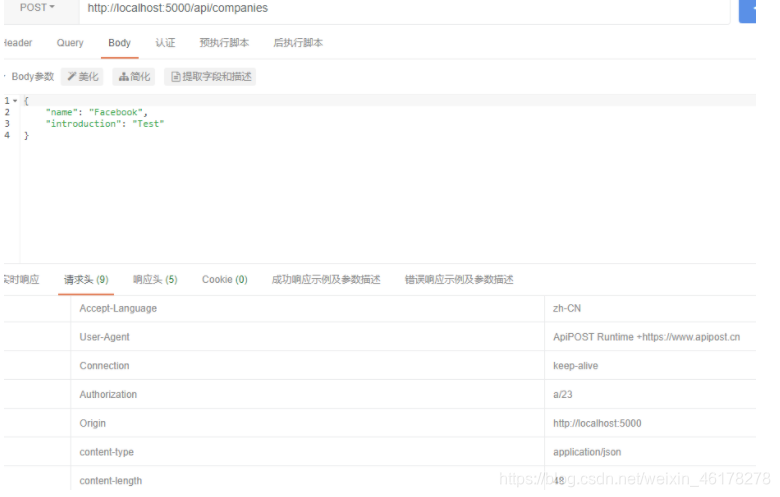Open the 预执行脚本 tab
780x497 pixels.
[x=224, y=43]
